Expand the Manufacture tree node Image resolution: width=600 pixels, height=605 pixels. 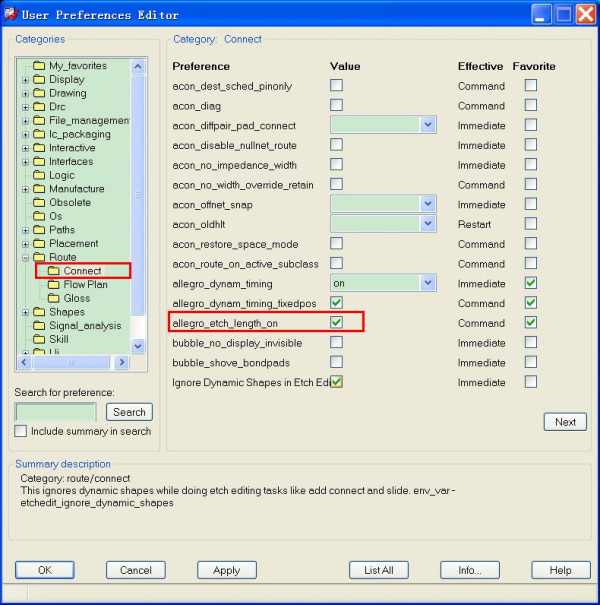coord(25,189)
